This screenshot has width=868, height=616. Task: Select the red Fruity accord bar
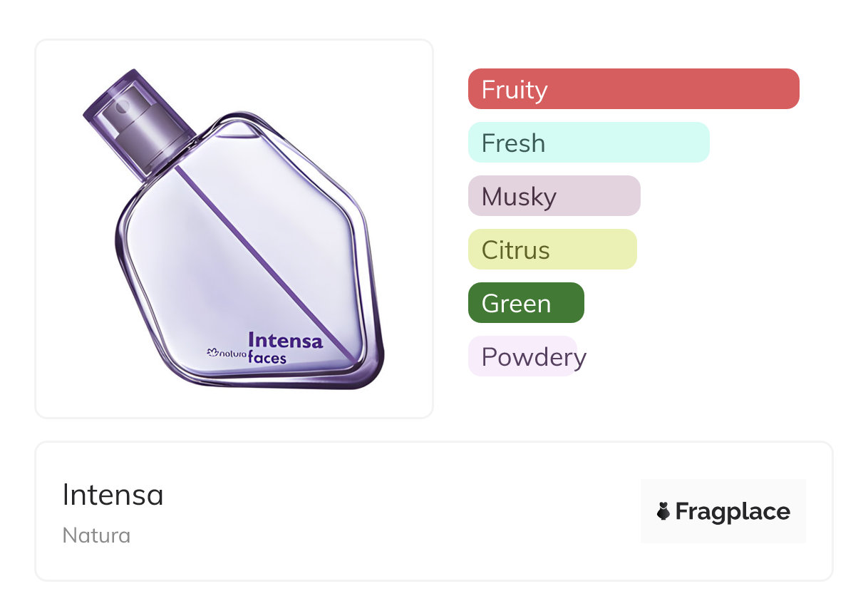pos(634,89)
